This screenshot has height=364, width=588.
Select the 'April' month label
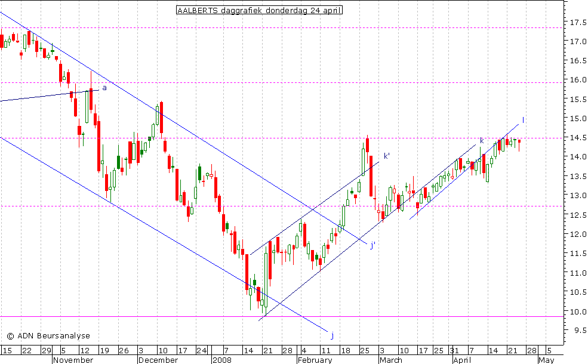coord(462,360)
